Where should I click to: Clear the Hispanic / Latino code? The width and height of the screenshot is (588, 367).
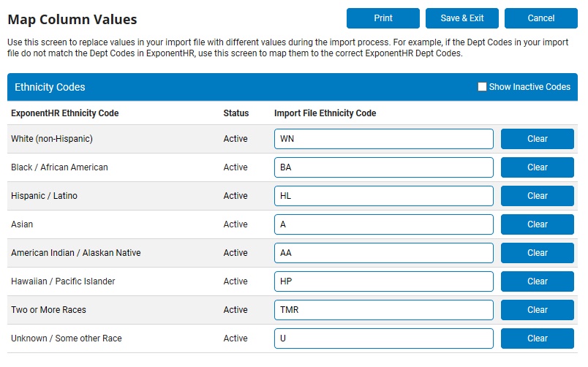[x=538, y=196]
